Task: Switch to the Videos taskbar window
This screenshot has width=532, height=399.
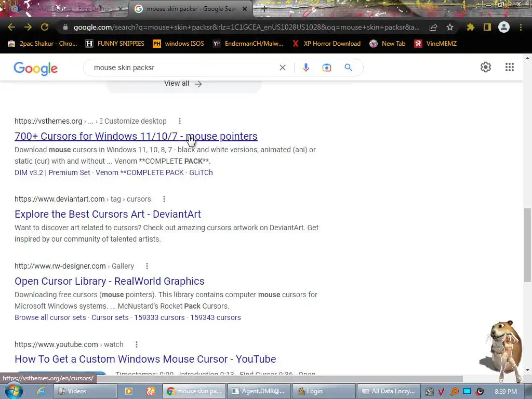Action: (x=85, y=391)
